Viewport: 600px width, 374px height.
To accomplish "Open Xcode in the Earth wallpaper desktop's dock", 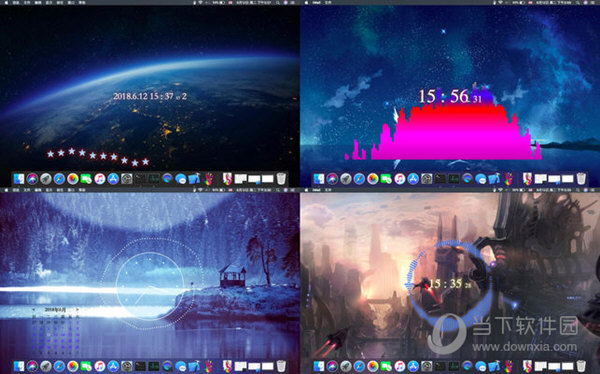I will 194,179.
